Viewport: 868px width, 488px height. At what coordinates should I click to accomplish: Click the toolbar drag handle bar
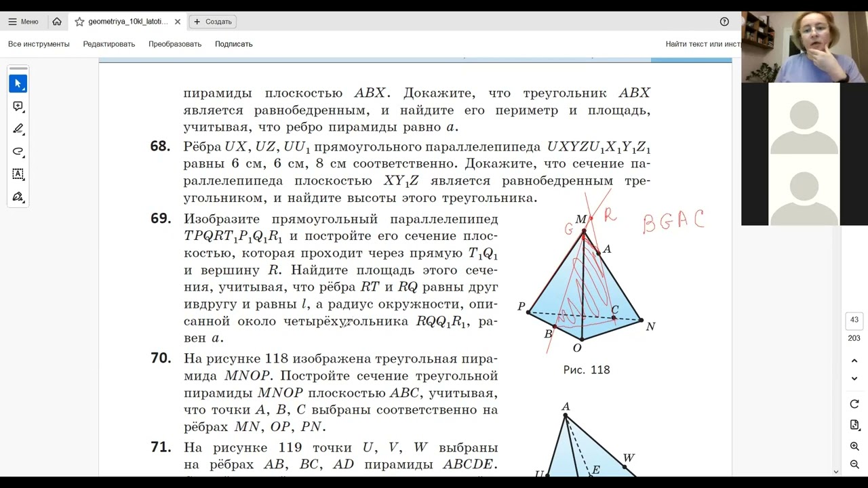click(x=18, y=68)
